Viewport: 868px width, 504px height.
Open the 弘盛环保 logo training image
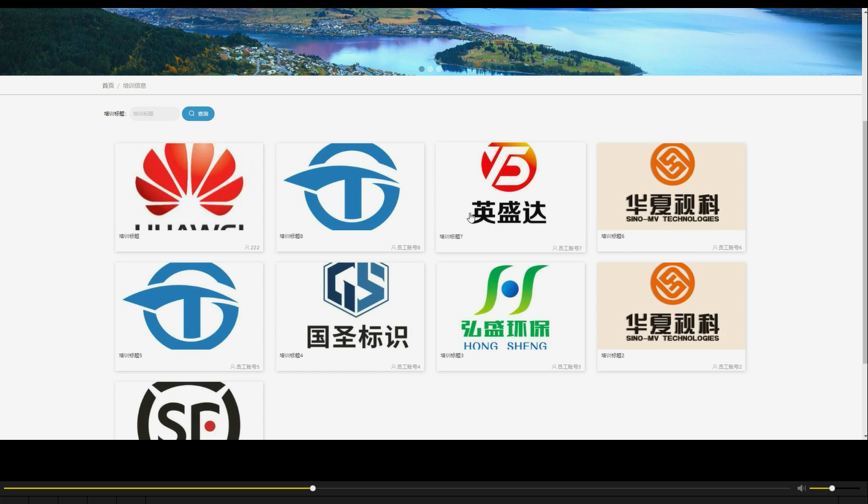[x=511, y=306]
